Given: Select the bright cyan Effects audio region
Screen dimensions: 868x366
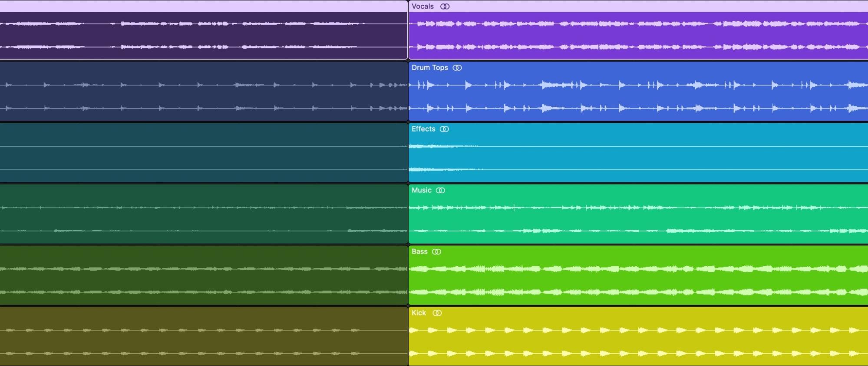Looking at the screenshot, I should coord(638,152).
